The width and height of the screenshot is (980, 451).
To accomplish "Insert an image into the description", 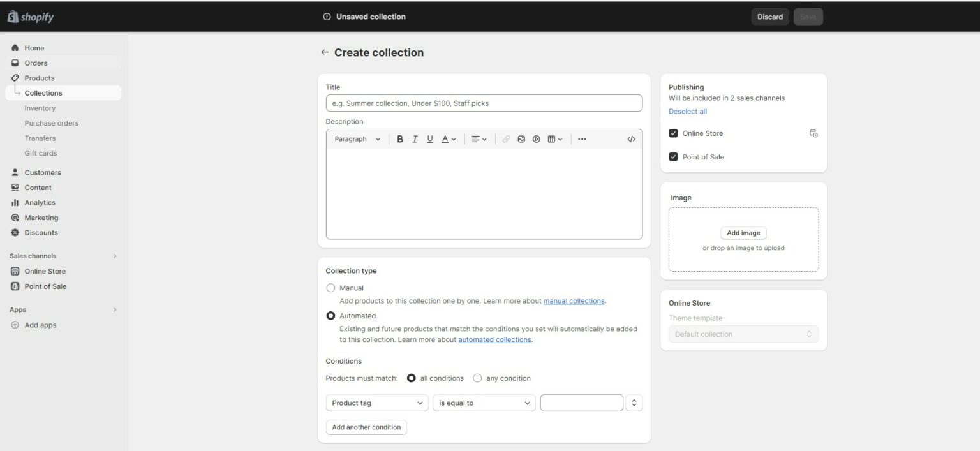I will (x=521, y=138).
